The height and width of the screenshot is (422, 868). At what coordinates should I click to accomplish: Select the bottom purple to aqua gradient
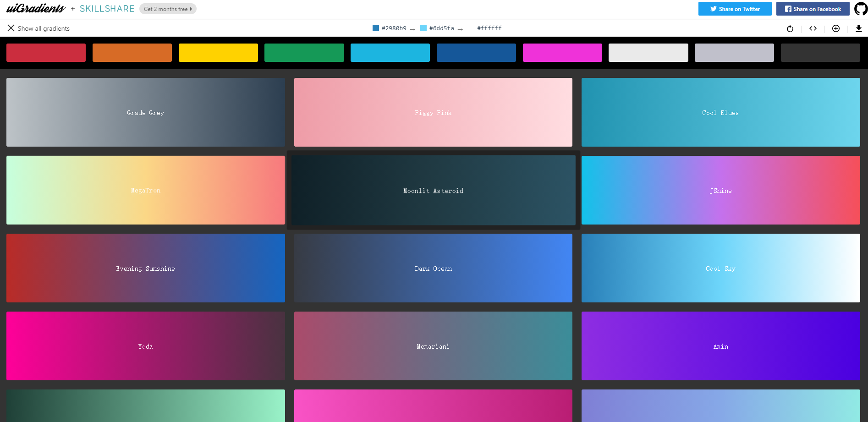point(721,406)
